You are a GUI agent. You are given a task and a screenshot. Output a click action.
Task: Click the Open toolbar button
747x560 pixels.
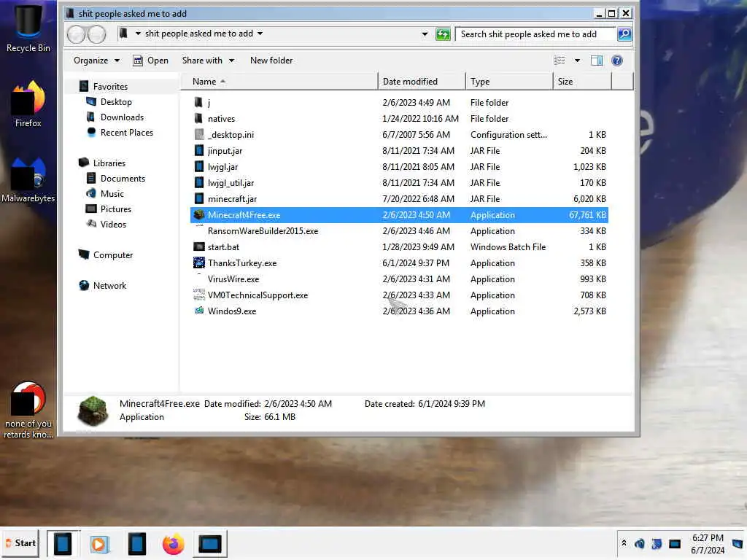click(x=150, y=61)
